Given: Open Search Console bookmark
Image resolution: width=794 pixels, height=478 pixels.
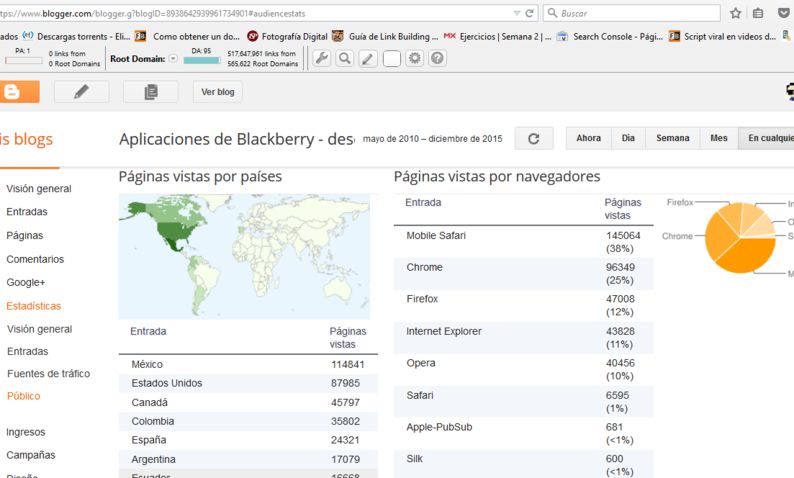Looking at the screenshot, I should [x=610, y=36].
